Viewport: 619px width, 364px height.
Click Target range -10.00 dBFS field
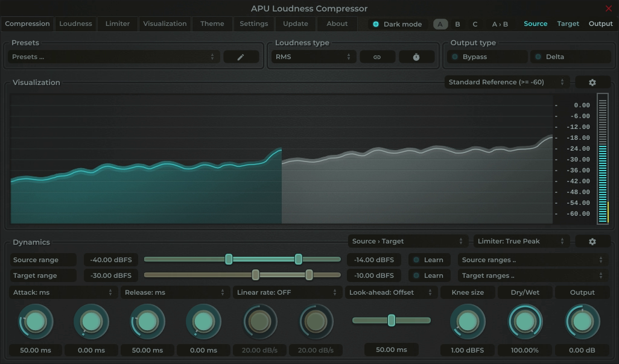pyautogui.click(x=374, y=275)
